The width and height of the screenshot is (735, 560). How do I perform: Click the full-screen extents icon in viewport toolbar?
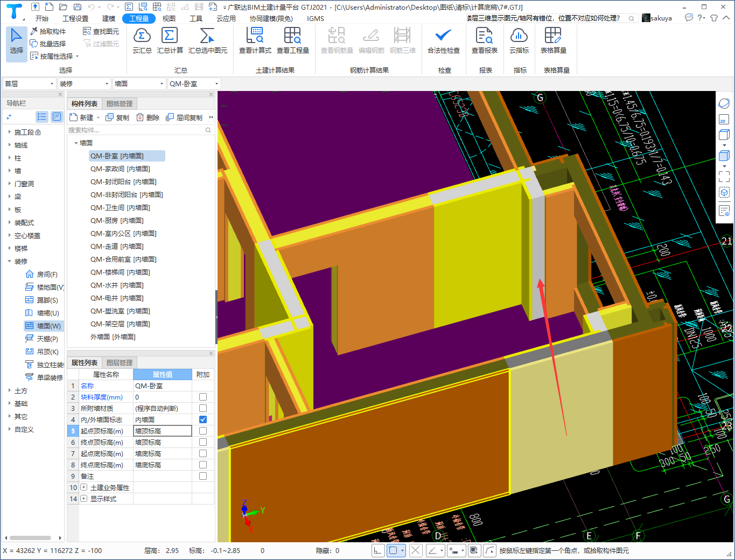724,176
